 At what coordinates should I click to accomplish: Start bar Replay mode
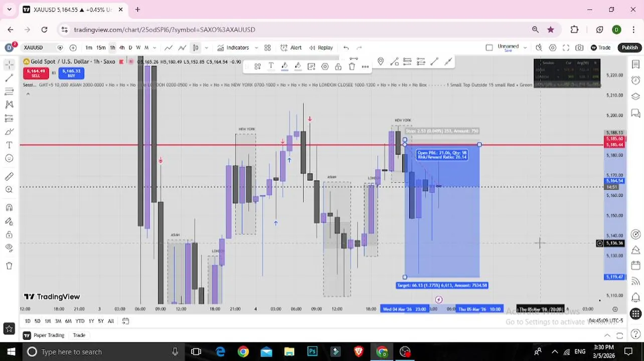321,48
